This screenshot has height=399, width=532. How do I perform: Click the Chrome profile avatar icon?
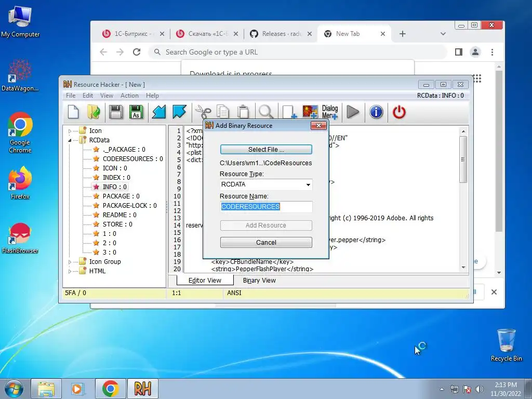[x=475, y=52]
